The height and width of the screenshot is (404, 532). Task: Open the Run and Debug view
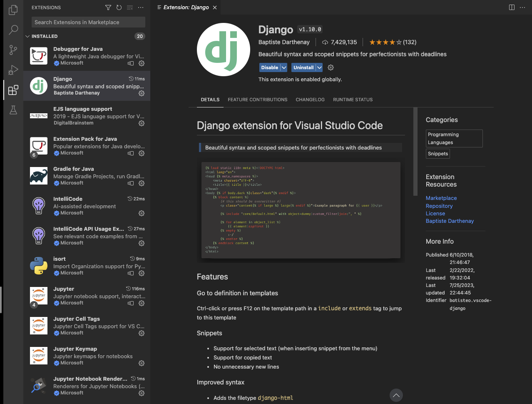point(13,70)
